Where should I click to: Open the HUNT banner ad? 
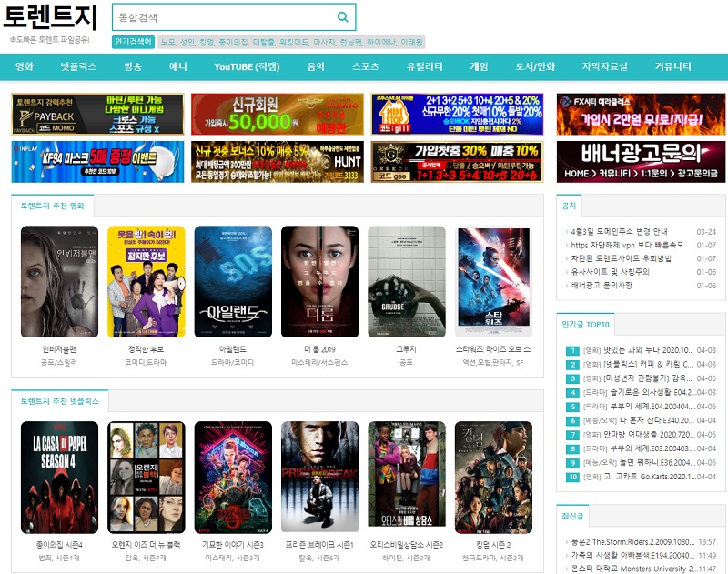click(x=278, y=162)
